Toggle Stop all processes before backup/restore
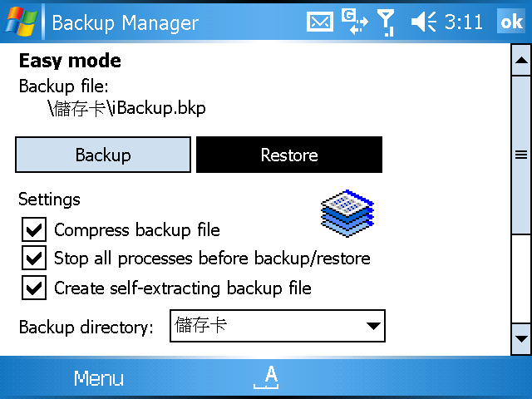The width and height of the screenshot is (532, 399). (34, 258)
